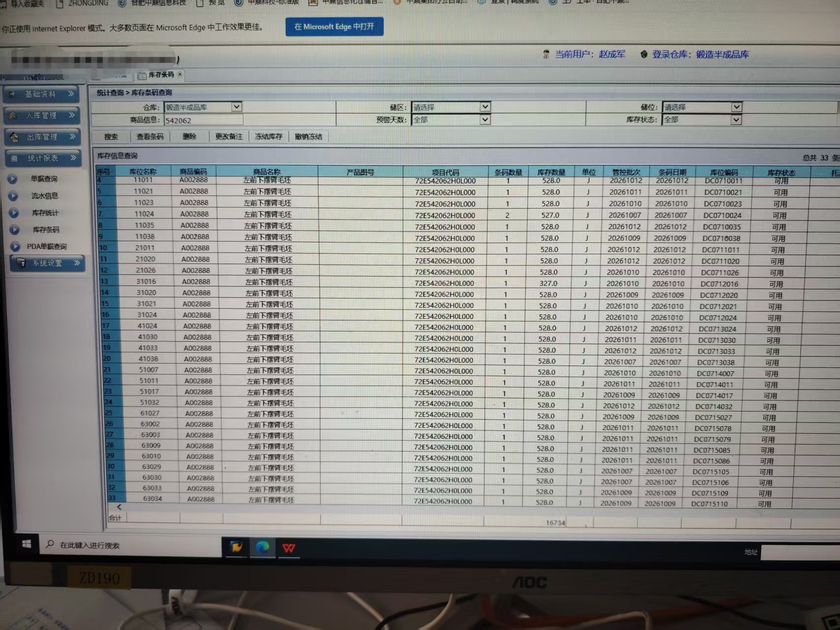This screenshot has height=630, width=840.
Task: Click the arrow icon beside 流水信息
Action: tap(13, 196)
